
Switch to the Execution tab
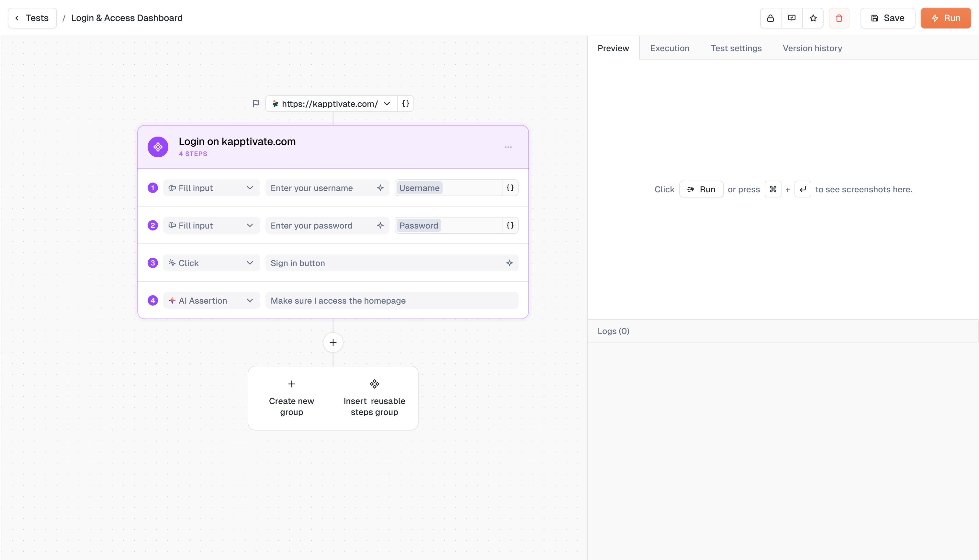click(x=669, y=48)
